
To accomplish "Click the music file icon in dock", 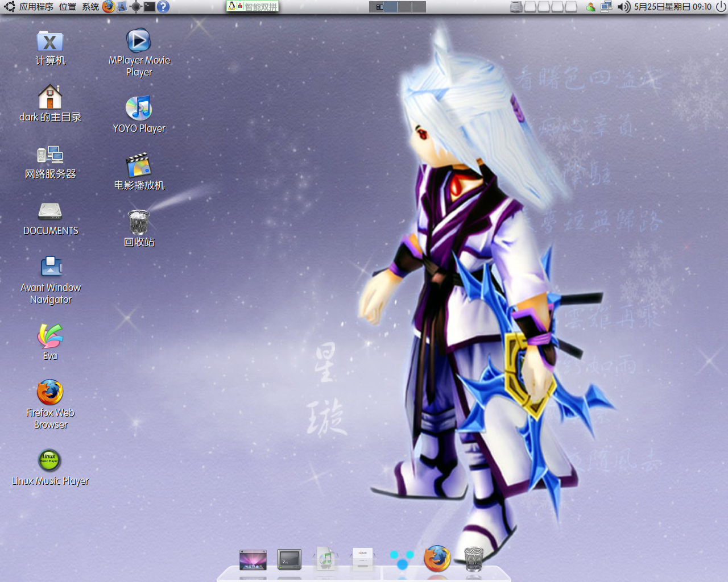I will [x=326, y=559].
